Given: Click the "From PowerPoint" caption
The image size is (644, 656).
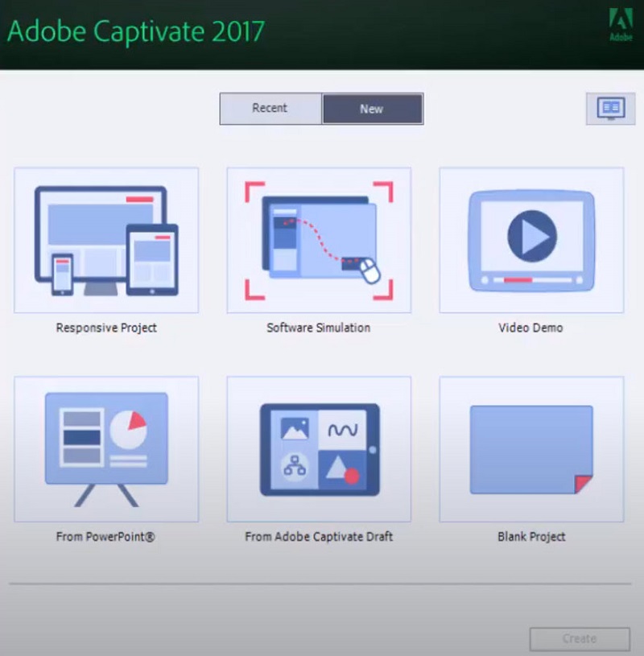Looking at the screenshot, I should click(x=105, y=537).
